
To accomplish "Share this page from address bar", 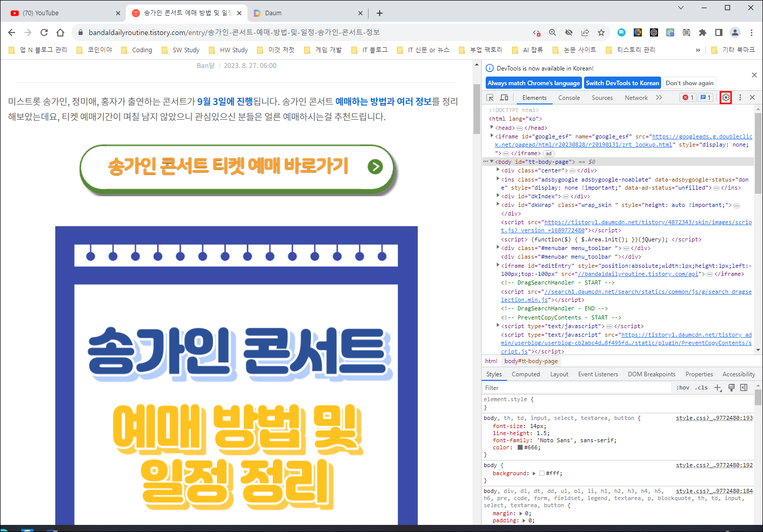I will (x=585, y=32).
